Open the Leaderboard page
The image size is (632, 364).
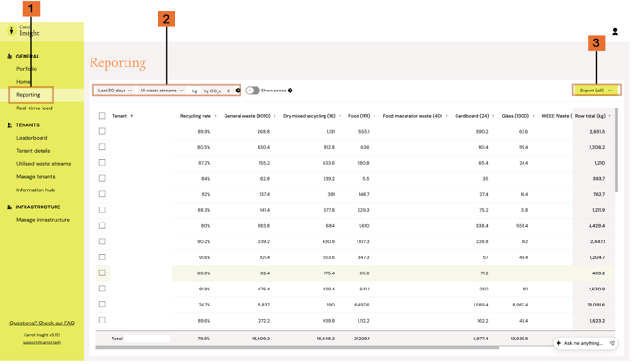(x=32, y=138)
